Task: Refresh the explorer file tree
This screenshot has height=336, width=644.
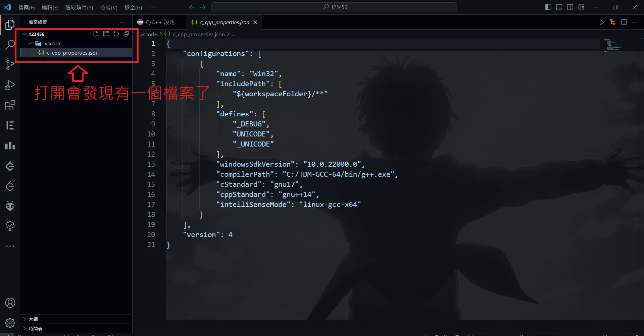Action: [x=116, y=34]
